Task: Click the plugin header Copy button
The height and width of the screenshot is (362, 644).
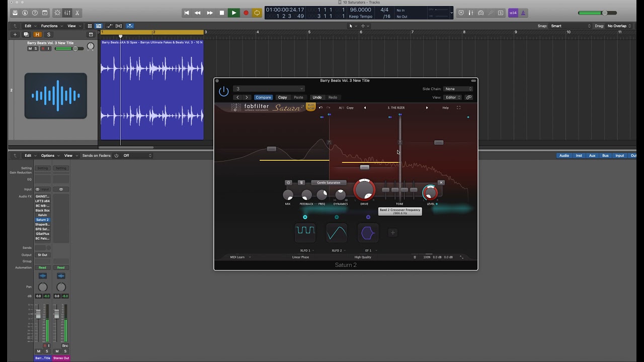Action: pyautogui.click(x=283, y=98)
